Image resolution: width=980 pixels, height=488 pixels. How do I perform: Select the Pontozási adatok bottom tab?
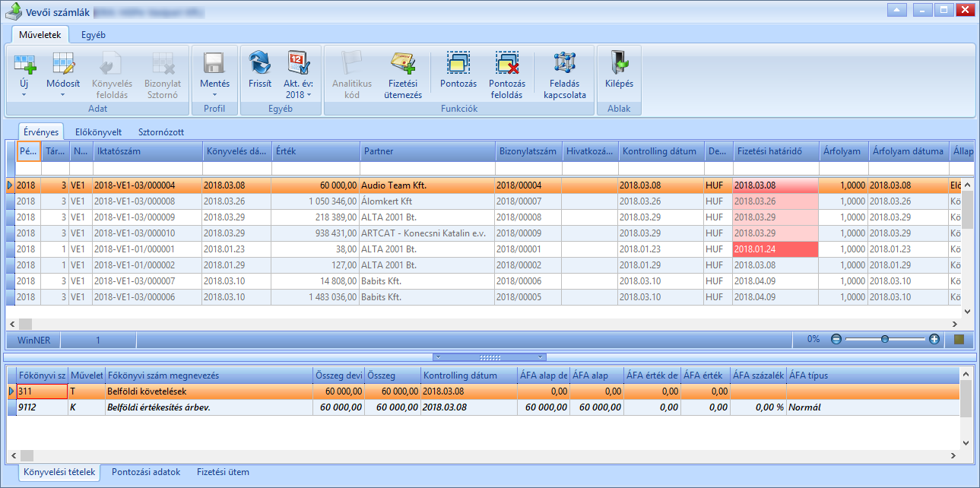coord(146,472)
